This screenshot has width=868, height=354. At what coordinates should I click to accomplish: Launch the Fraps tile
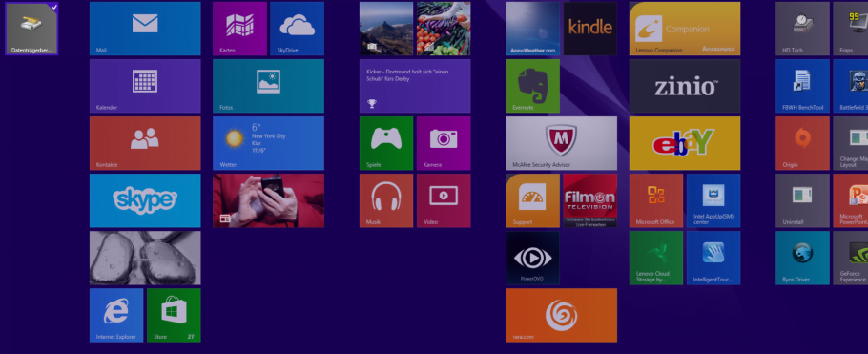[851, 29]
